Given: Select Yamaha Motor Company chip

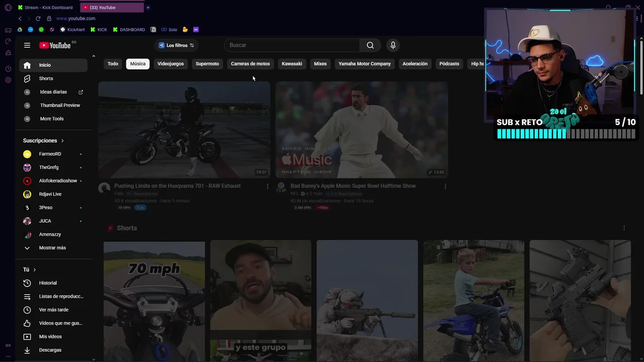Looking at the screenshot, I should point(365,64).
